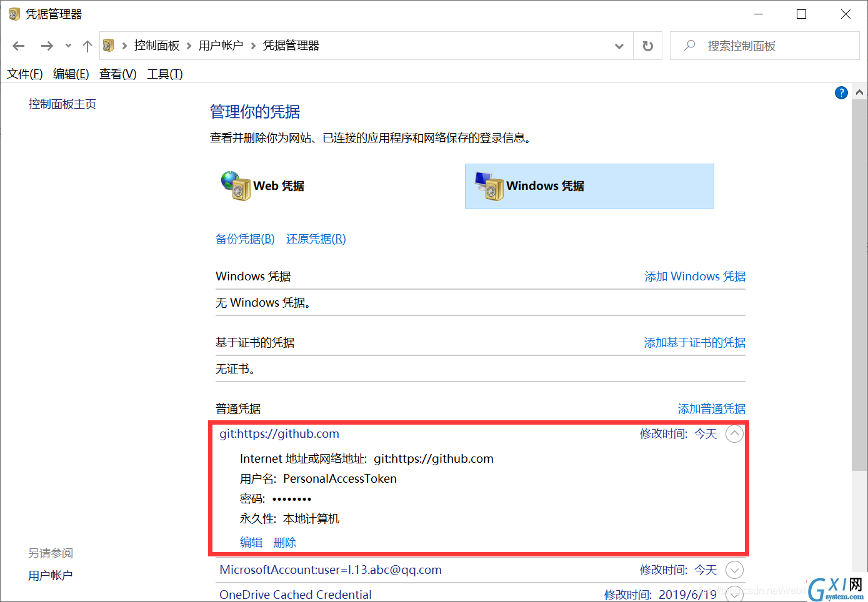Collapse the git:https://github.com credential chevron
The width and height of the screenshot is (868, 602).
coord(734,433)
